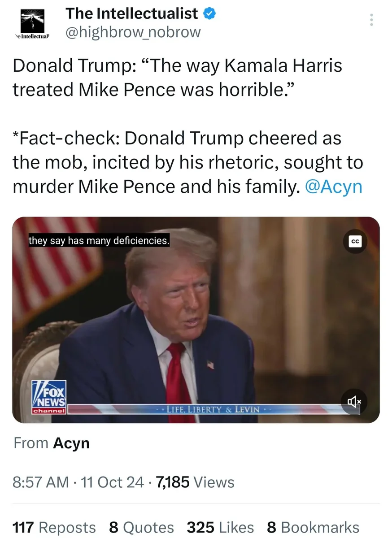
Task: Open the @Acyn mention link
Action: pos(333,187)
